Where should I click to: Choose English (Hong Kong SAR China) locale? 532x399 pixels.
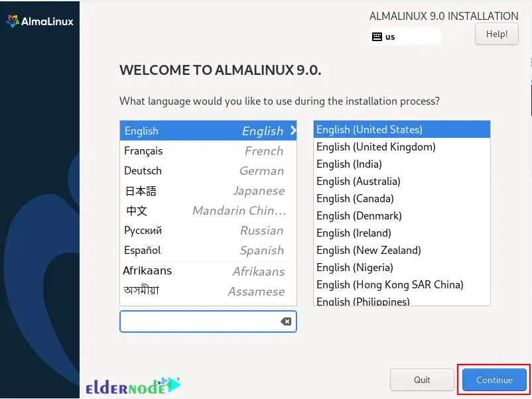click(x=402, y=285)
